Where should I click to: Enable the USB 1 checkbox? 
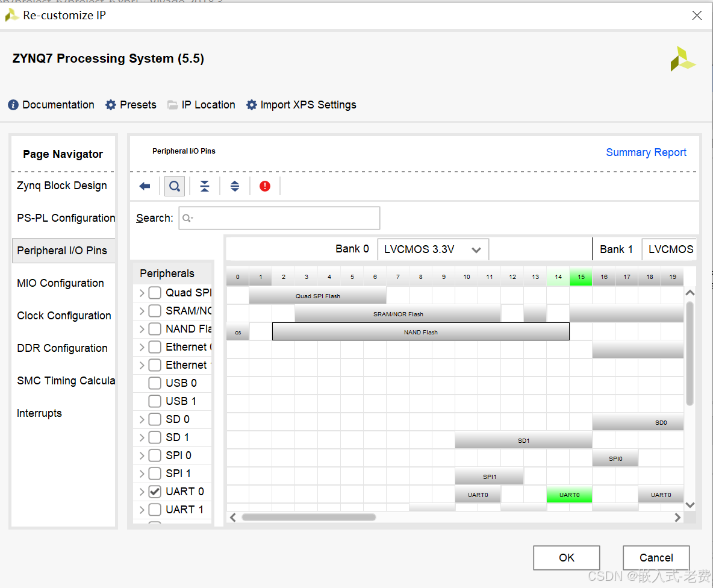tap(155, 401)
